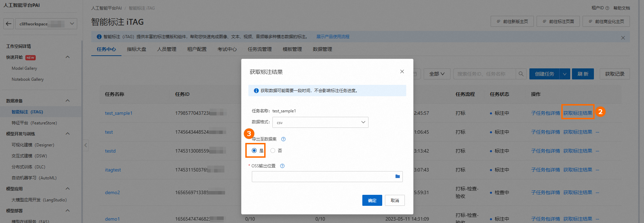The height and width of the screenshot is (223, 644).
Task: Click 子任务包详情 for test_sample1
Action: click(546, 113)
